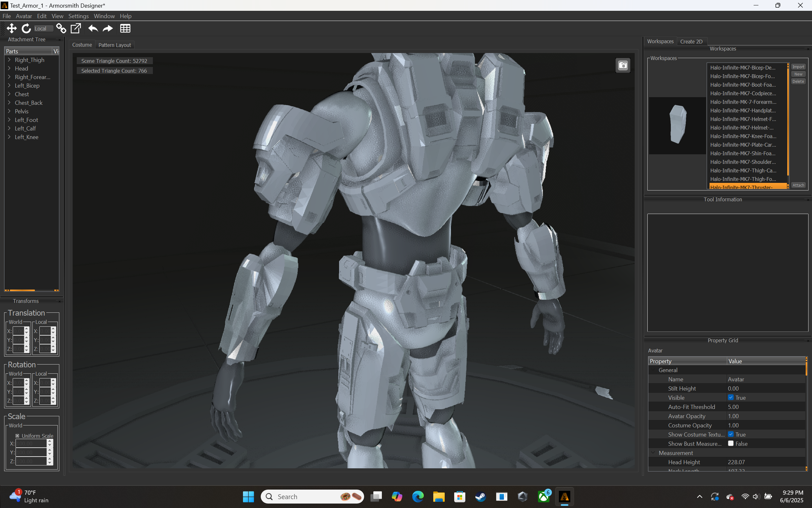Expand the Left_Bicep tree node

point(10,86)
